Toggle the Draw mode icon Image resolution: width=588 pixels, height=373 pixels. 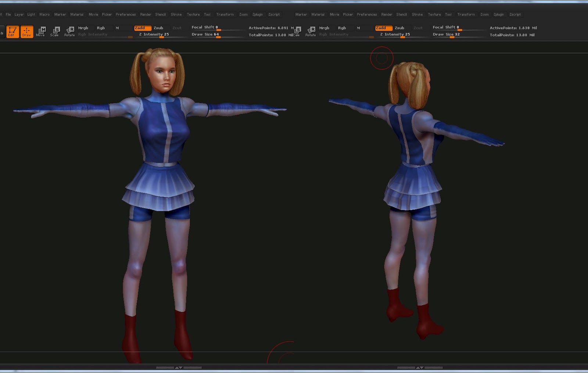(27, 32)
